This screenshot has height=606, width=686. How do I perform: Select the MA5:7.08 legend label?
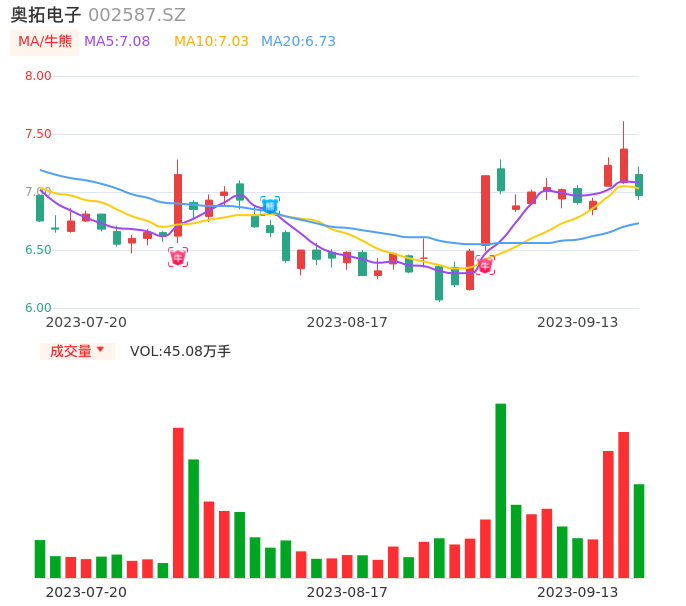tap(117, 42)
